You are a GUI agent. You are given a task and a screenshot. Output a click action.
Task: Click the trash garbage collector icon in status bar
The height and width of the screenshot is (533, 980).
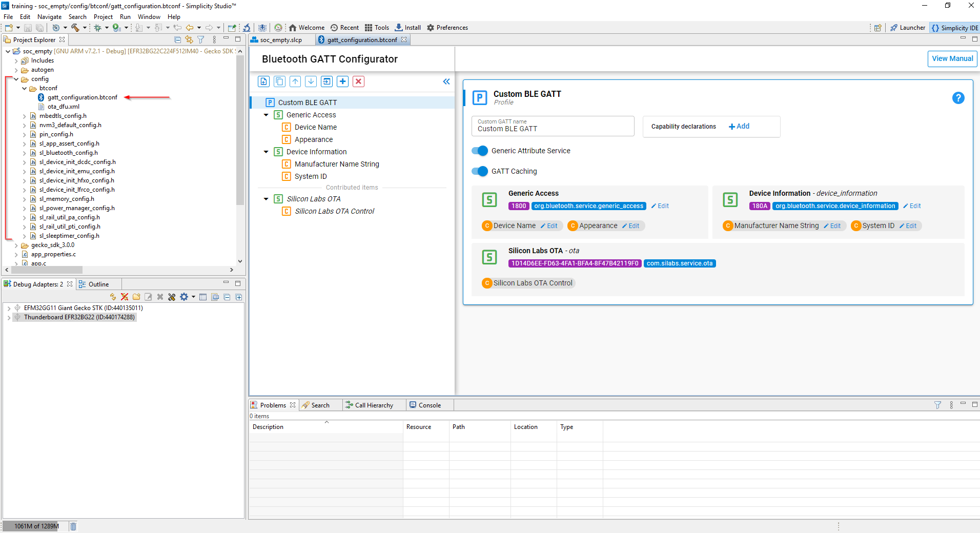pos(73,526)
